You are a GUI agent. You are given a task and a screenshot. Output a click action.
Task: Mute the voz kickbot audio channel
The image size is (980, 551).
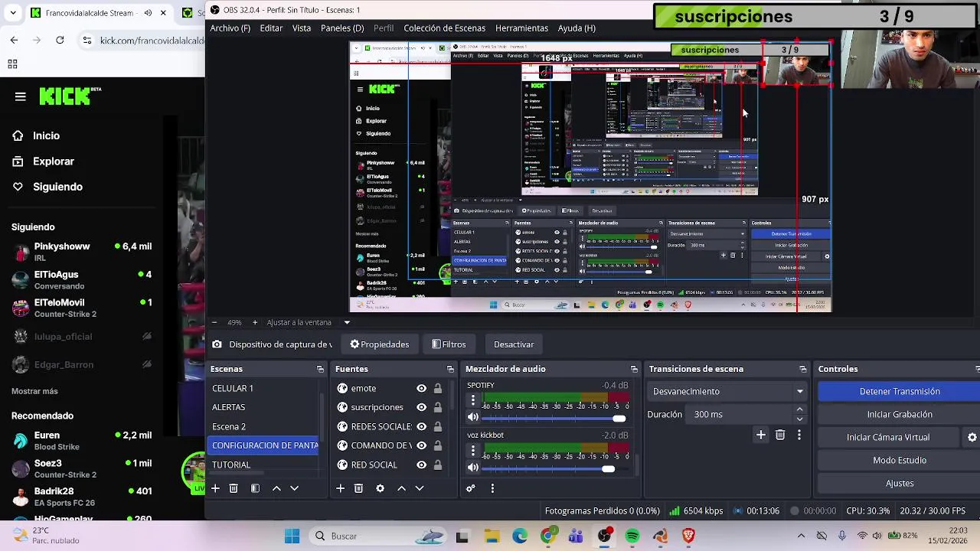[472, 467]
